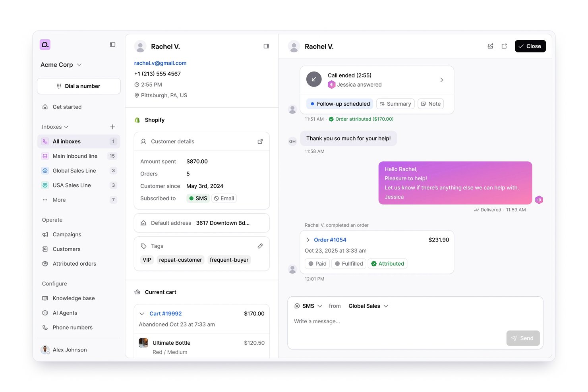The image size is (588, 392).
Task: Open SMS channel dropdown
Action: tap(308, 306)
